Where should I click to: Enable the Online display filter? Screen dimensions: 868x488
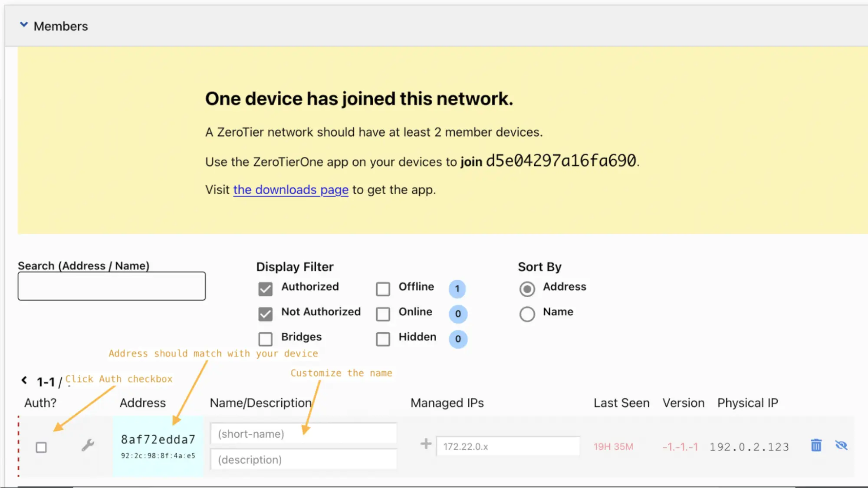383,314
